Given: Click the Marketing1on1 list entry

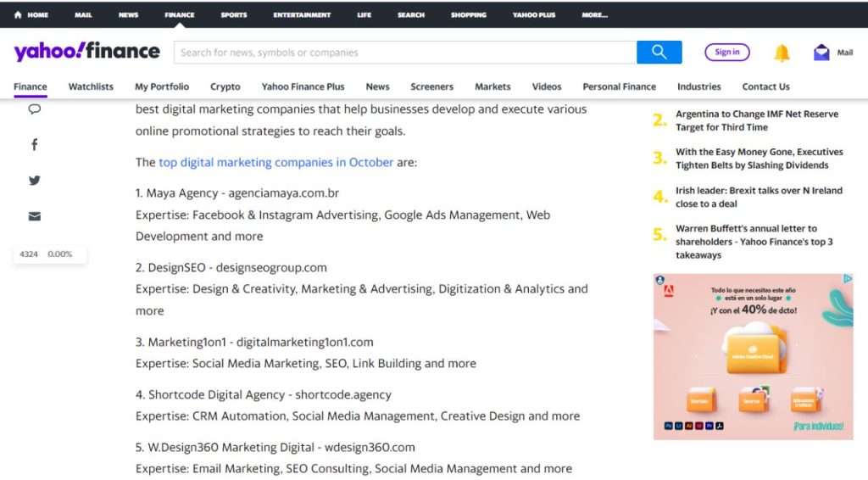Looking at the screenshot, I should (x=254, y=342).
